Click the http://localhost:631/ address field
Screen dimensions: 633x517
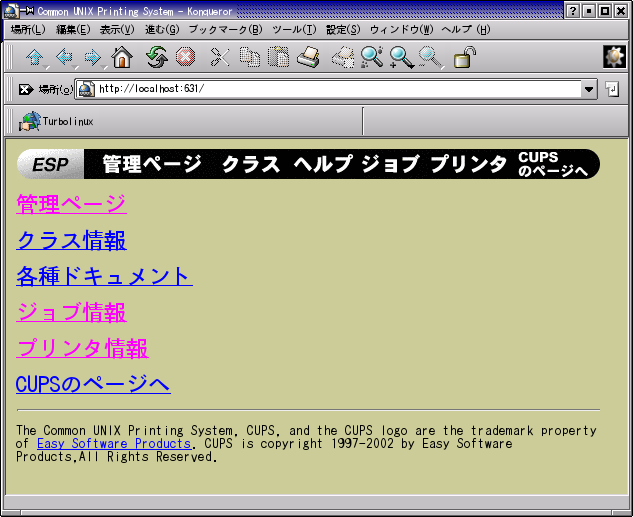pos(338,89)
